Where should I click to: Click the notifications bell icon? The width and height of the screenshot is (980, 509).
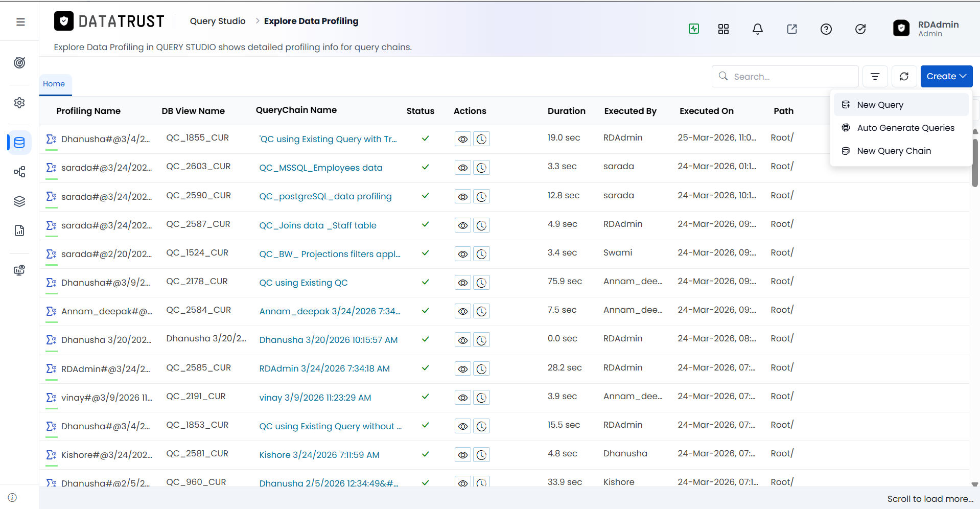758,29
